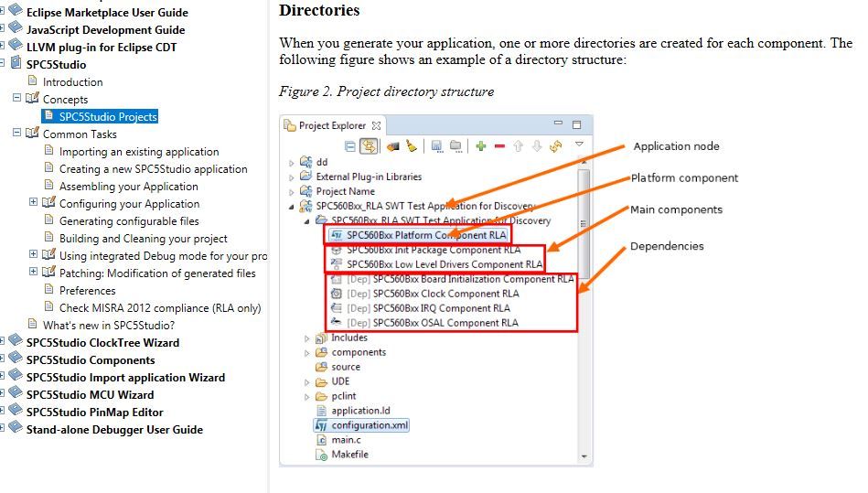Expand the Includes folder in figure
This screenshot has width=868, height=493.
pos(306,338)
